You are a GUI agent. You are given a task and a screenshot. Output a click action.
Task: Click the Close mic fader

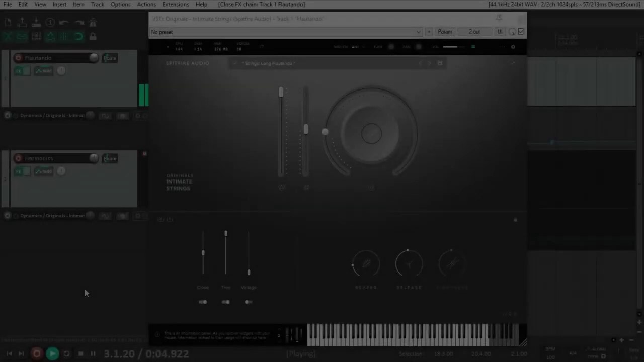pos(203,252)
